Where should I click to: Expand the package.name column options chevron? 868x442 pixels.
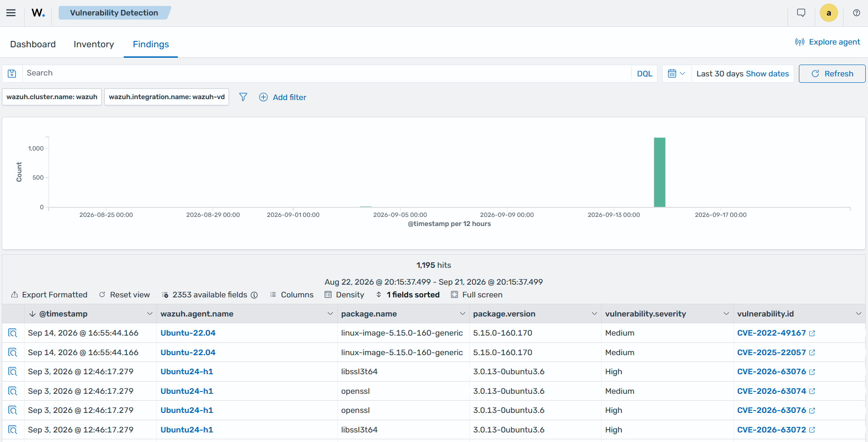pos(462,314)
